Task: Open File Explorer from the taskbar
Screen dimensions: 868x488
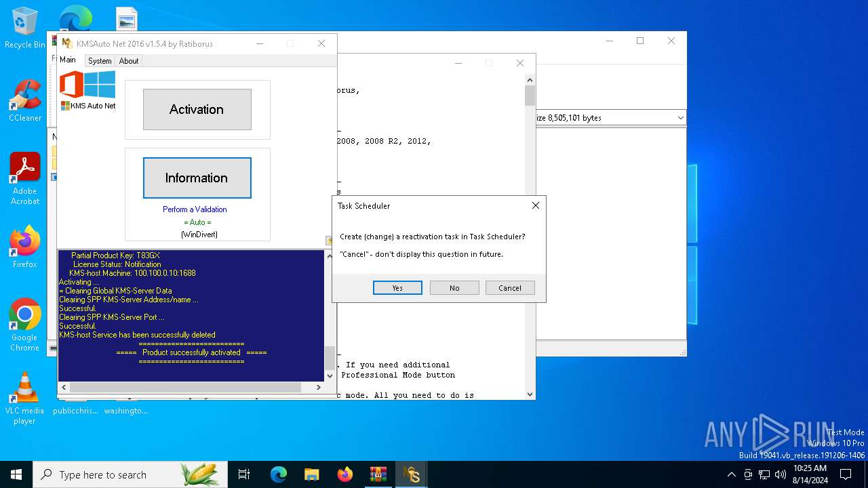Action: click(311, 474)
